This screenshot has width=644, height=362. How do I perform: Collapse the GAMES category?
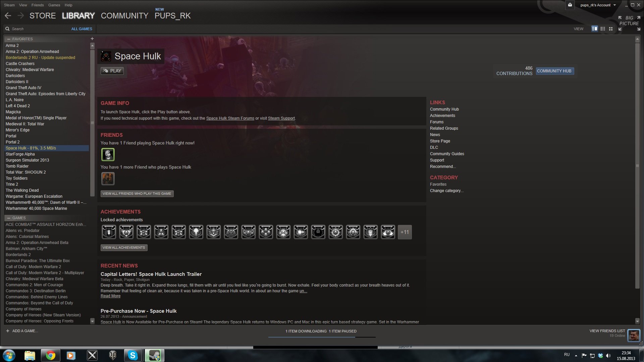tap(9, 218)
